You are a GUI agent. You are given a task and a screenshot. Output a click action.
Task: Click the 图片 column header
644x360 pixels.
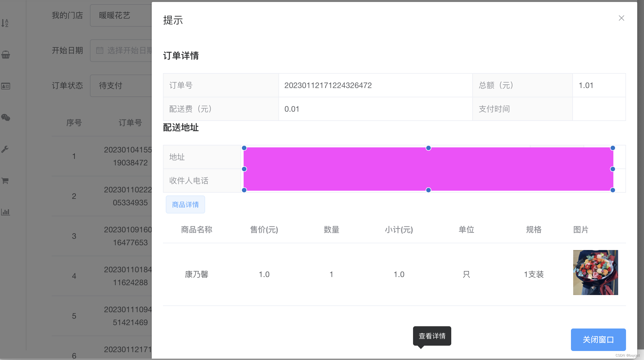[x=581, y=229]
